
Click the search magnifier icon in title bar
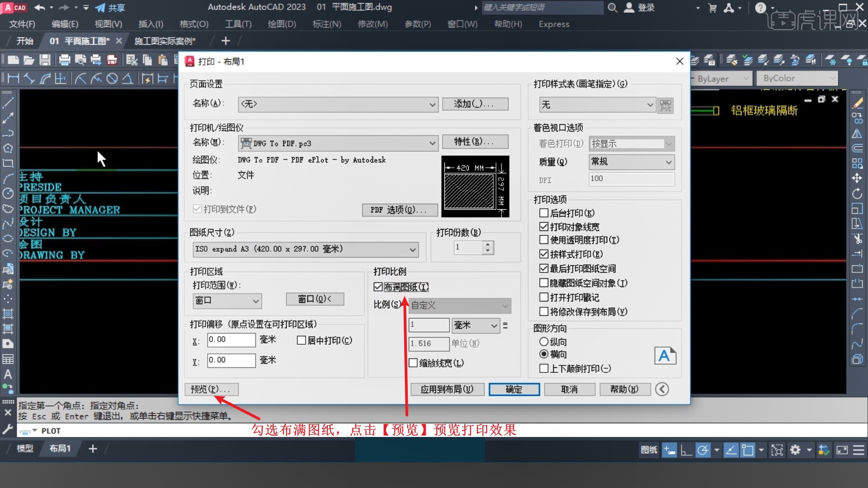coord(613,8)
